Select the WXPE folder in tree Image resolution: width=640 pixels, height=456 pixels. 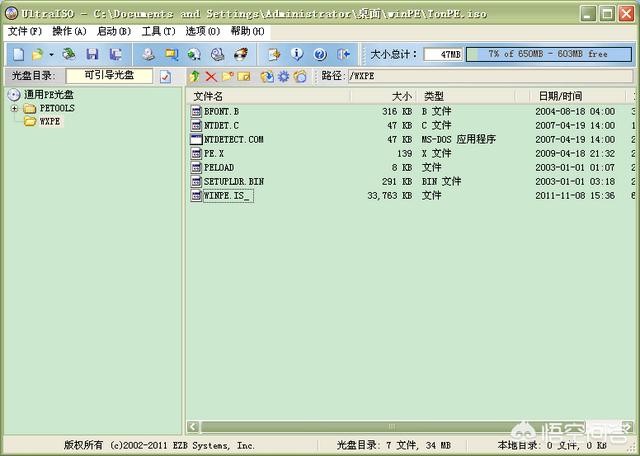pyautogui.click(x=50, y=121)
